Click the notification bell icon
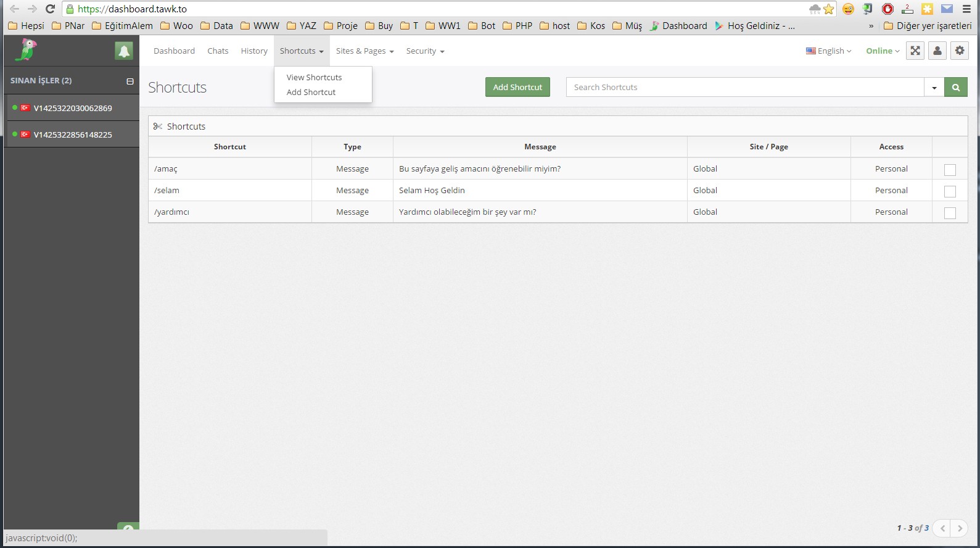 tap(124, 51)
